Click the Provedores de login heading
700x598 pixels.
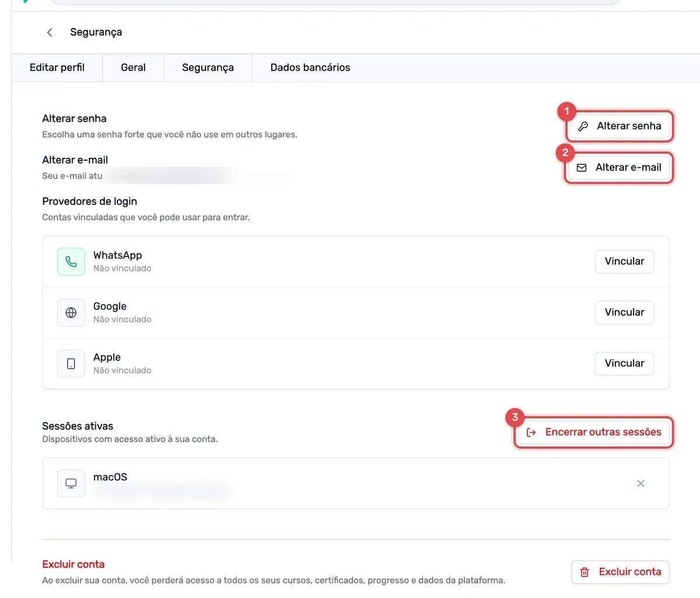pos(89,201)
